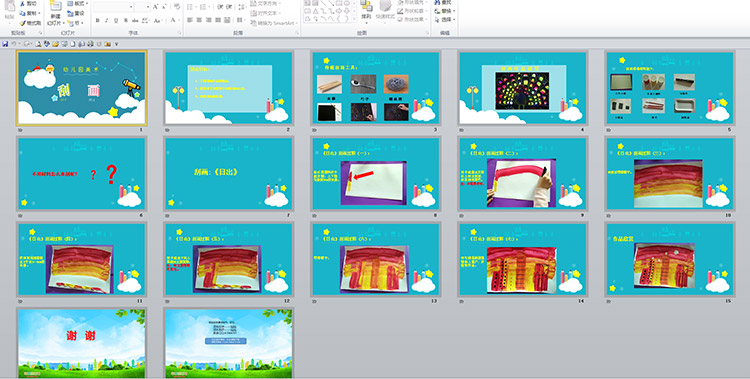Click the Undo arrow icon

coord(14,44)
